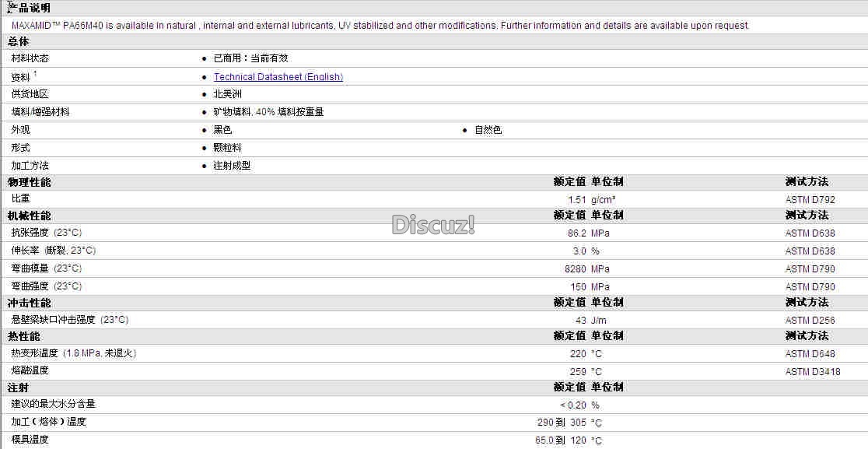The height and width of the screenshot is (449, 868).
Task: Click the 弯曲模量 (23°C) row label
Action: pos(47,268)
